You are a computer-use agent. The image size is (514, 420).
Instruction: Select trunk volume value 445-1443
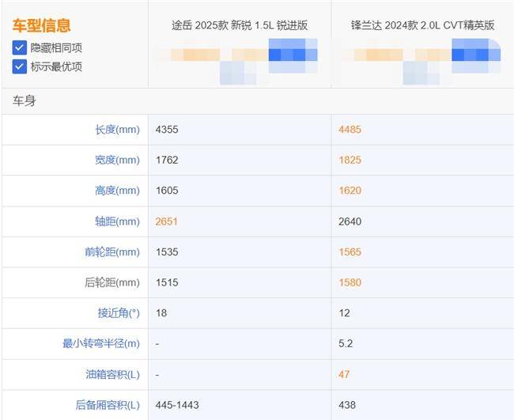[x=177, y=405]
